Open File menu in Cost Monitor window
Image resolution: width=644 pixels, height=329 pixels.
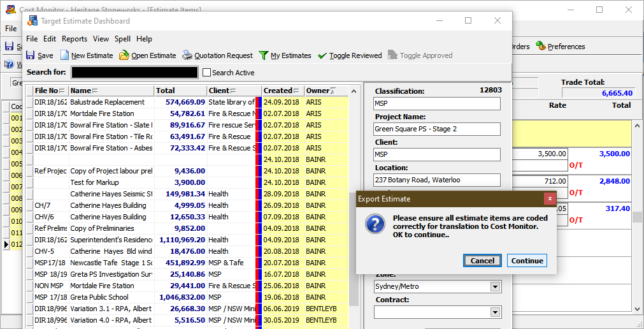pos(11,29)
